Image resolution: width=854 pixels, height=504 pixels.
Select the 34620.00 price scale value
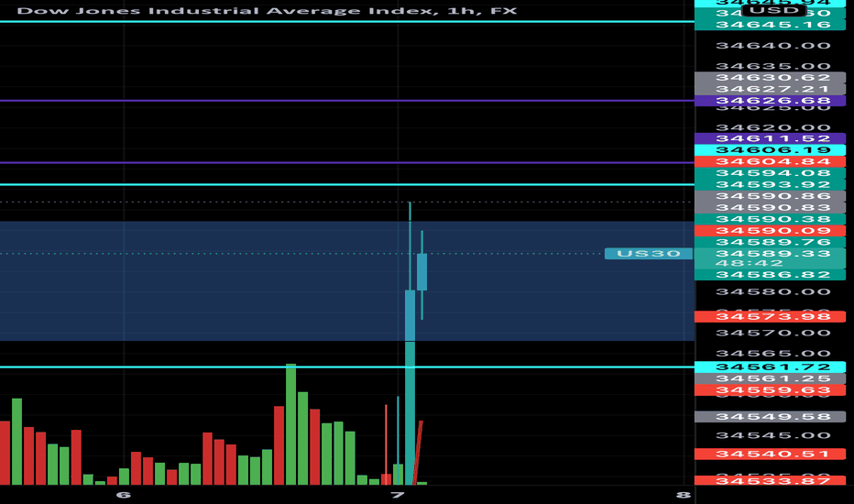coord(773,127)
